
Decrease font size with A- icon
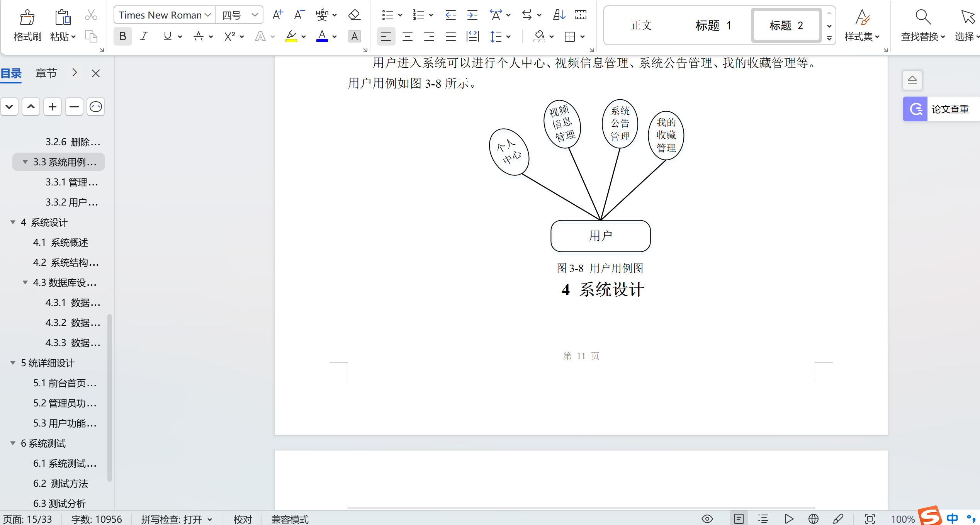pyautogui.click(x=299, y=15)
